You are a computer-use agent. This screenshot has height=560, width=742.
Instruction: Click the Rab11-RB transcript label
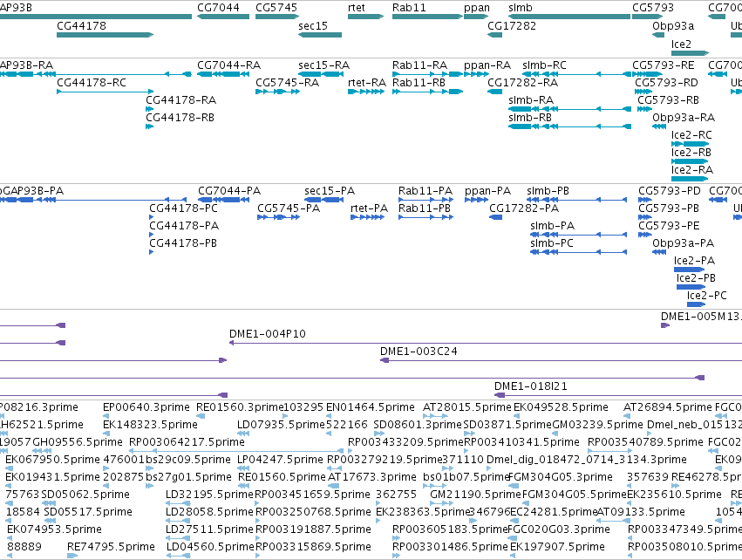coord(419,83)
